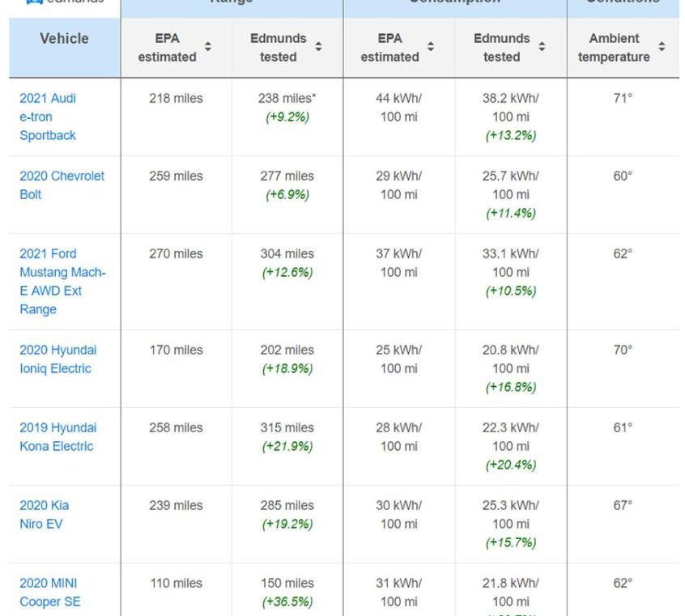Select the '33.1 kWh/ 100 mi' cell

(x=511, y=263)
